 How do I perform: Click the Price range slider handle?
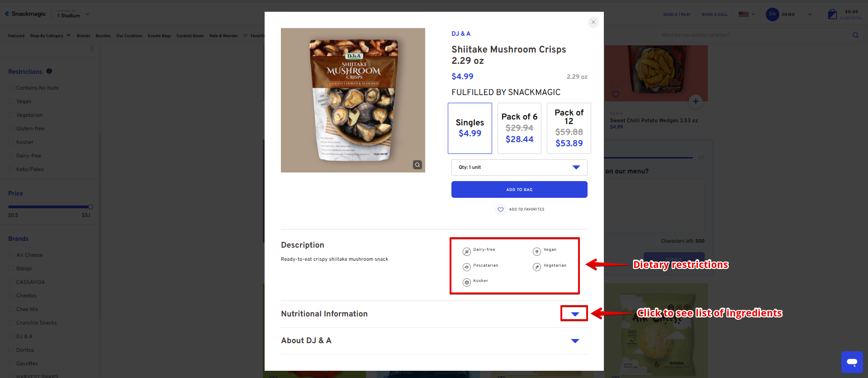coord(90,207)
